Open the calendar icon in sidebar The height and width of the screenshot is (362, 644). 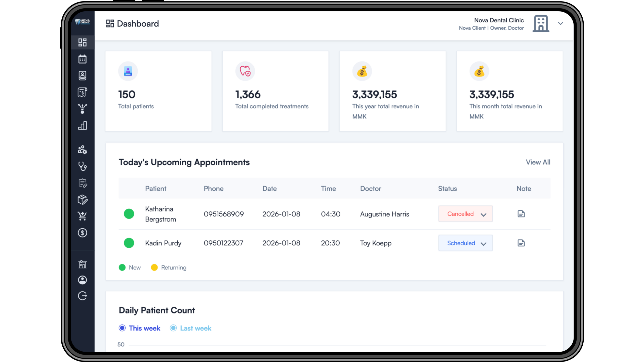82,59
